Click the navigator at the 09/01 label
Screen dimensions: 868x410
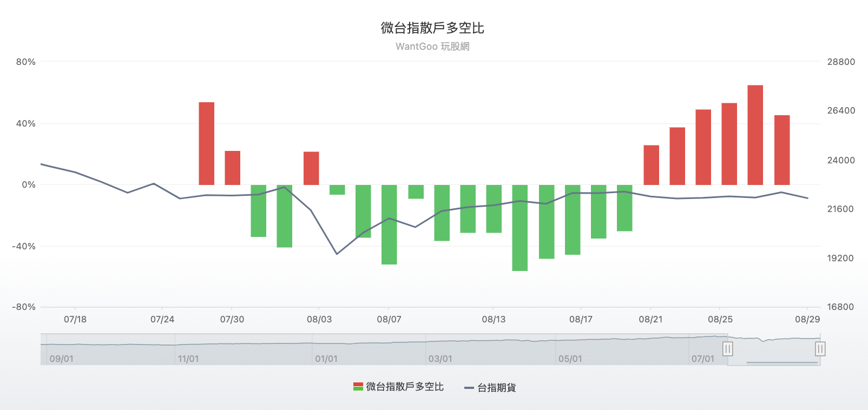click(62, 359)
